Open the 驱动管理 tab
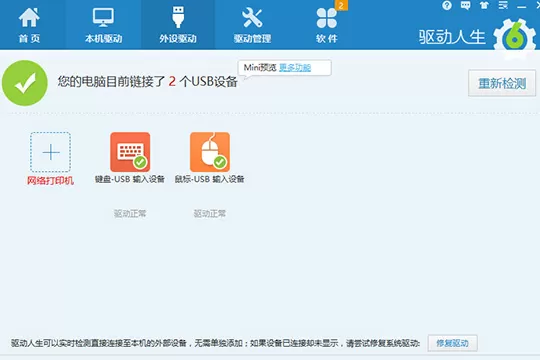The width and height of the screenshot is (540, 360). tap(252, 25)
